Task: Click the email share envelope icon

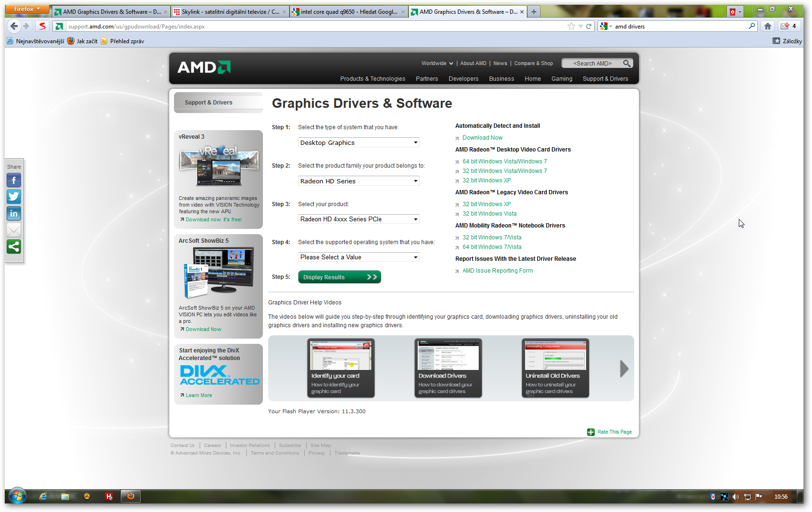Action: tap(14, 230)
